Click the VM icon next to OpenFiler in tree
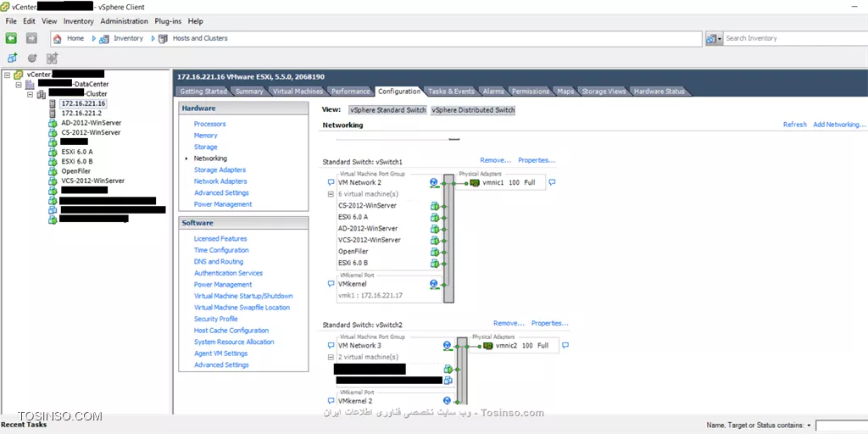 tap(53, 171)
